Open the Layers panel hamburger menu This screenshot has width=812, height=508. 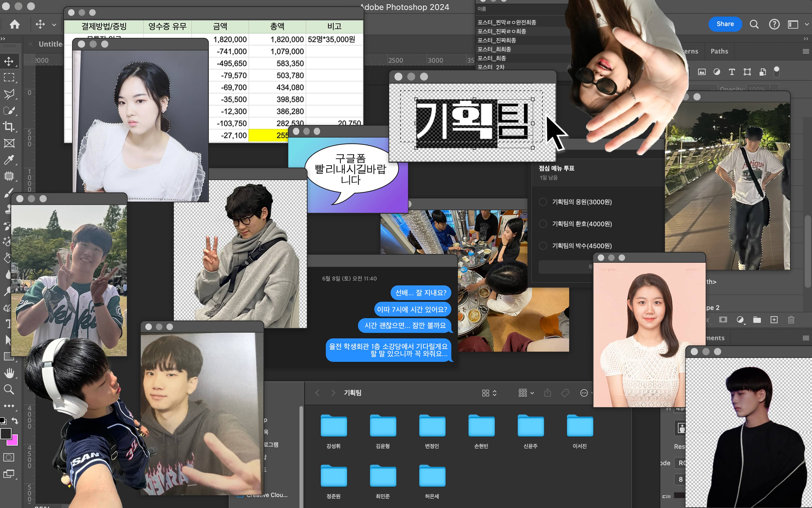pyautogui.click(x=806, y=52)
